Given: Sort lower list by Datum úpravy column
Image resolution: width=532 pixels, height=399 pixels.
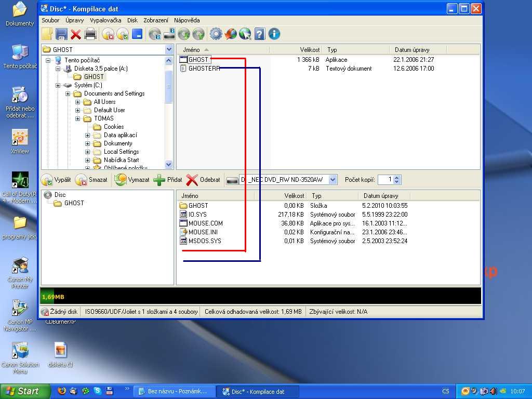Looking at the screenshot, I should click(x=384, y=196).
